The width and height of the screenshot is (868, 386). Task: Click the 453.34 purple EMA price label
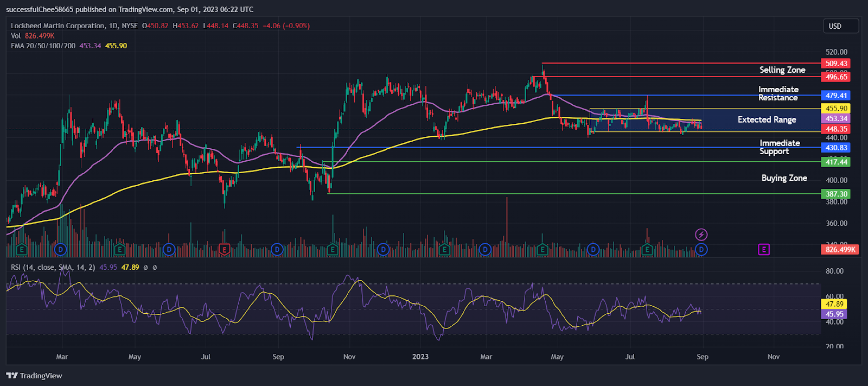[x=836, y=118]
